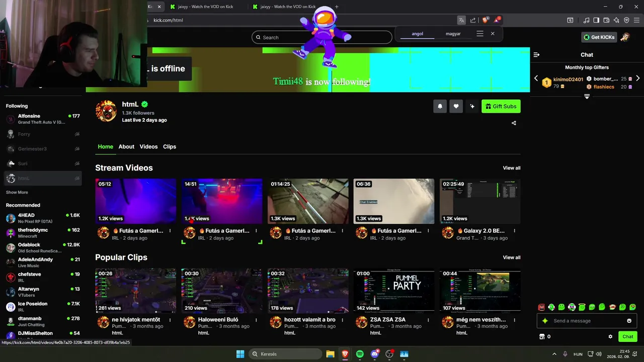Click the translate popup options hamburger icon
644x362 pixels.
480,34
